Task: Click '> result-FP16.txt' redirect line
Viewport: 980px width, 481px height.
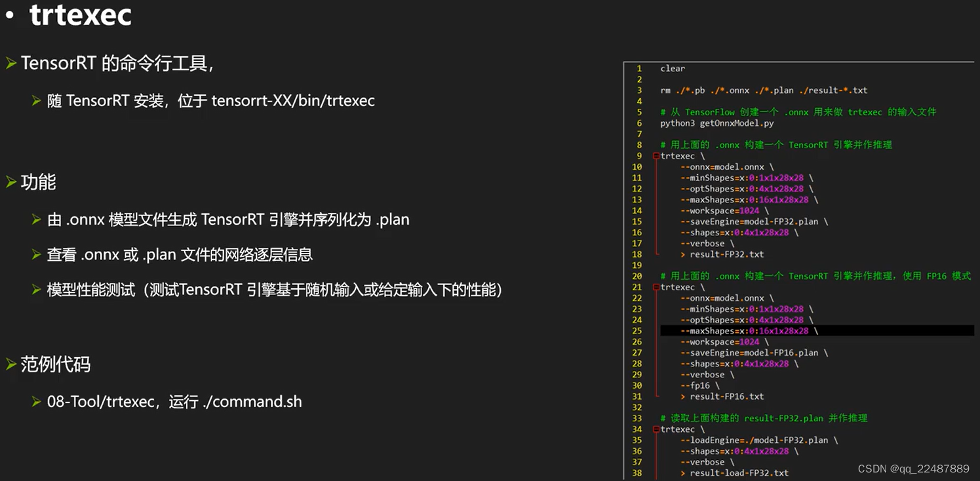Action: click(722, 396)
